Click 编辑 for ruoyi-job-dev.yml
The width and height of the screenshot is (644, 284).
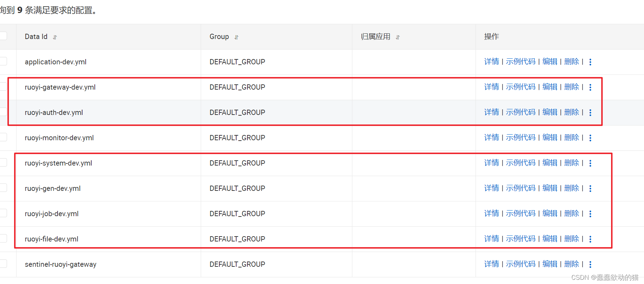coord(550,213)
